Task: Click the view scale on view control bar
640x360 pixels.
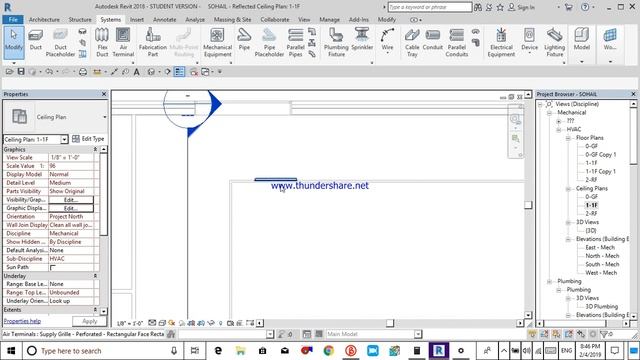Action: (129, 323)
